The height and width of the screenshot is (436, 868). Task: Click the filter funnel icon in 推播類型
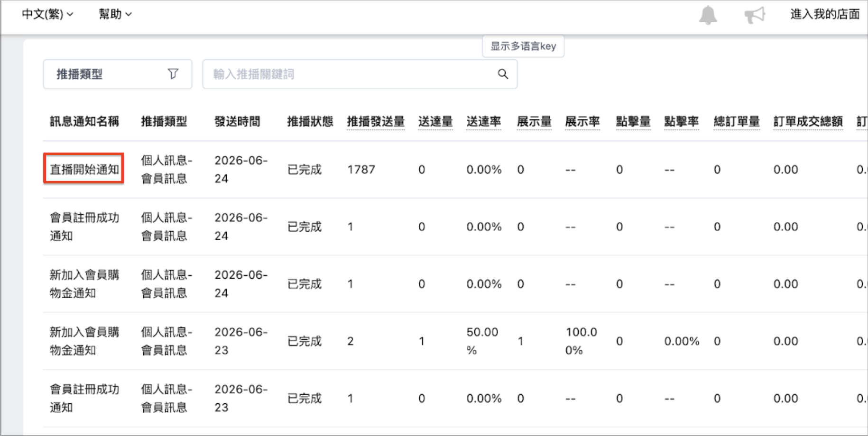pos(173,74)
